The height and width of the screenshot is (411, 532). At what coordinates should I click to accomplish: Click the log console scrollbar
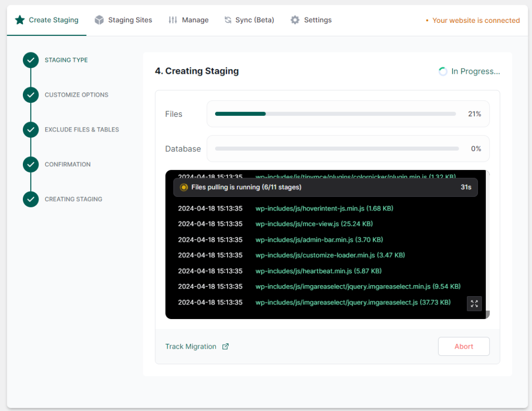pyautogui.click(x=487, y=244)
